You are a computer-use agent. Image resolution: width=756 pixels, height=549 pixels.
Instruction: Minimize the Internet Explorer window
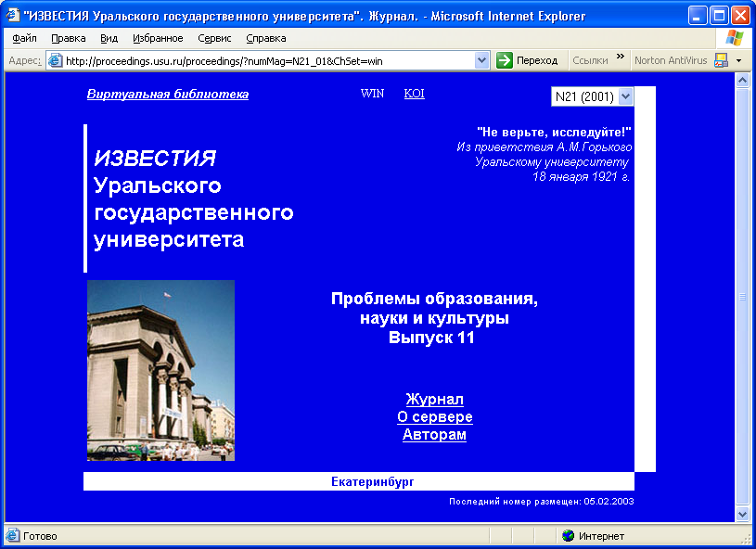(697, 16)
